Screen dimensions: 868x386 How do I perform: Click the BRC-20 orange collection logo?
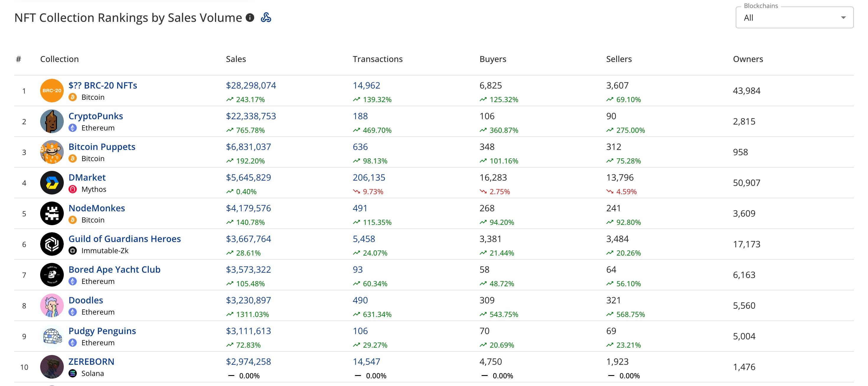point(52,91)
